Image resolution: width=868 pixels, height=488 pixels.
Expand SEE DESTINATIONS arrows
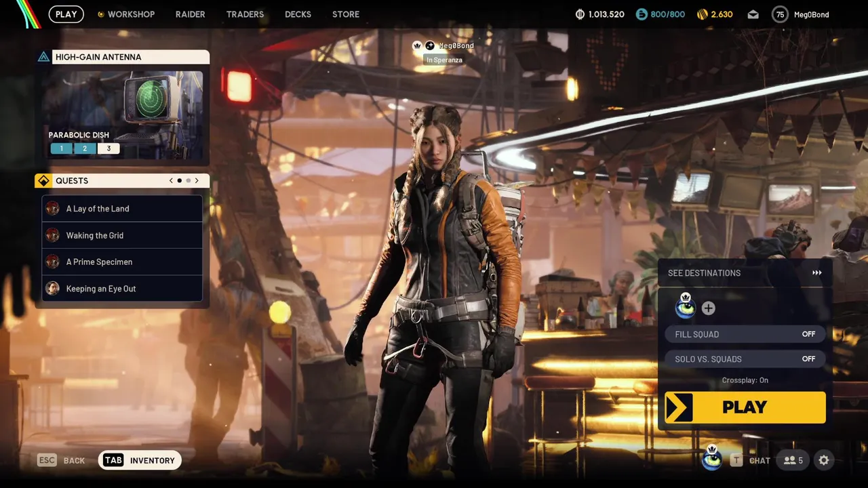tap(816, 273)
